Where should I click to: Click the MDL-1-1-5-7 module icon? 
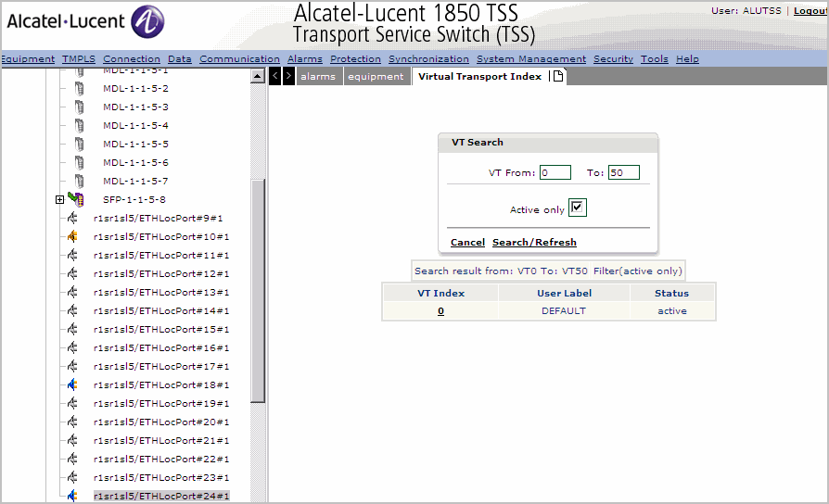click(x=80, y=181)
